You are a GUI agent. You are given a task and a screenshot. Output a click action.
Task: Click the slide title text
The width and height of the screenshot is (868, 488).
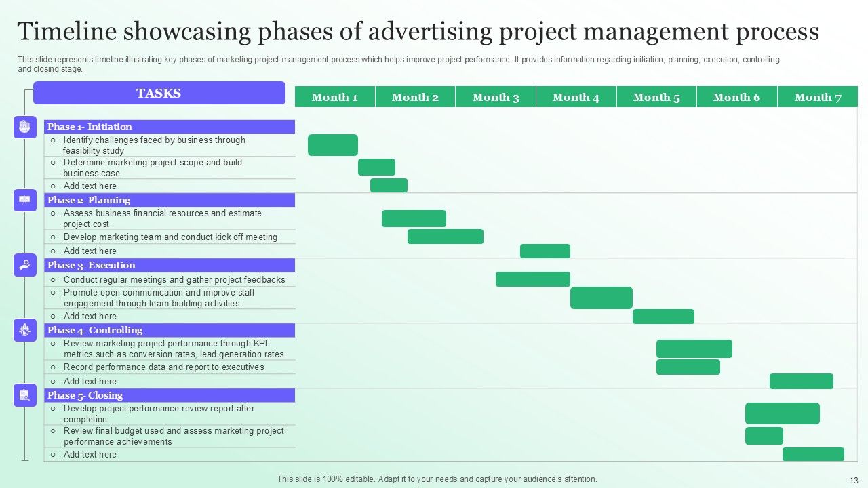tap(418, 32)
